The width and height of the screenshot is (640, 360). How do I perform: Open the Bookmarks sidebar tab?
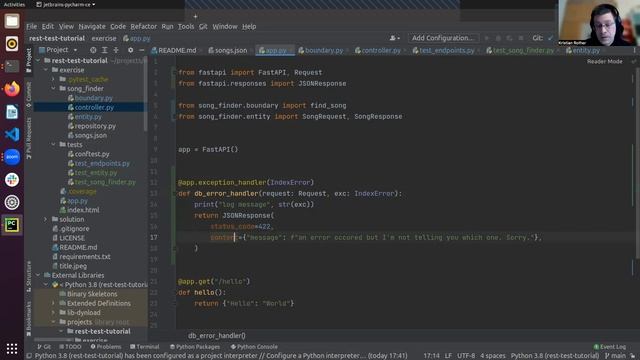[29, 319]
